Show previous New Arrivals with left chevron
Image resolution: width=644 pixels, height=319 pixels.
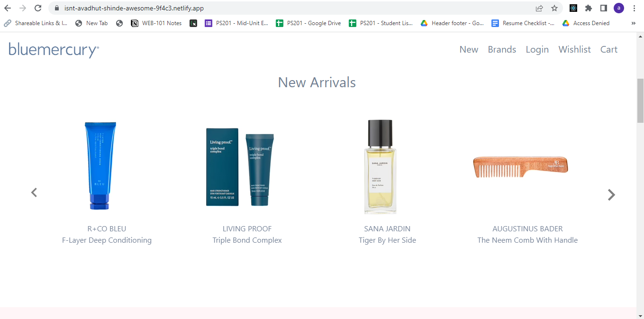[x=34, y=192]
